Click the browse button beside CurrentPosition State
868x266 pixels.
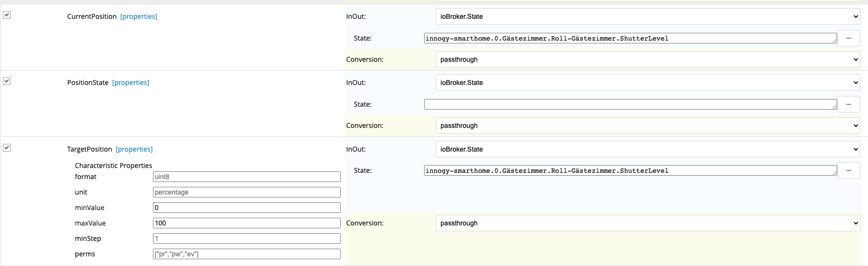(848, 38)
